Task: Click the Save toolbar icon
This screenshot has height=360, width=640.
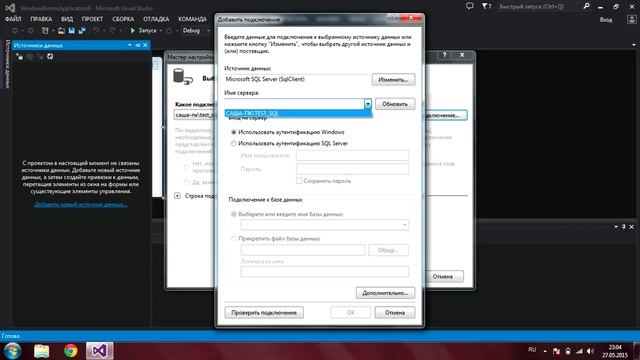Action: tap(71, 31)
